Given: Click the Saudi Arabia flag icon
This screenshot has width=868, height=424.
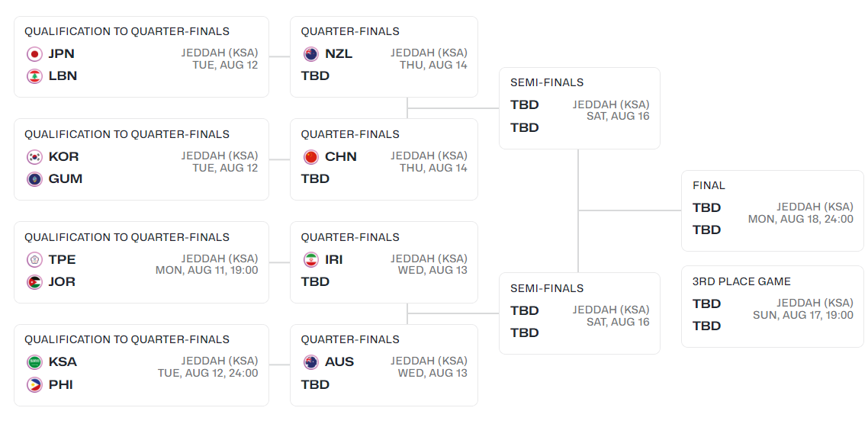Looking at the screenshot, I should point(34,362).
